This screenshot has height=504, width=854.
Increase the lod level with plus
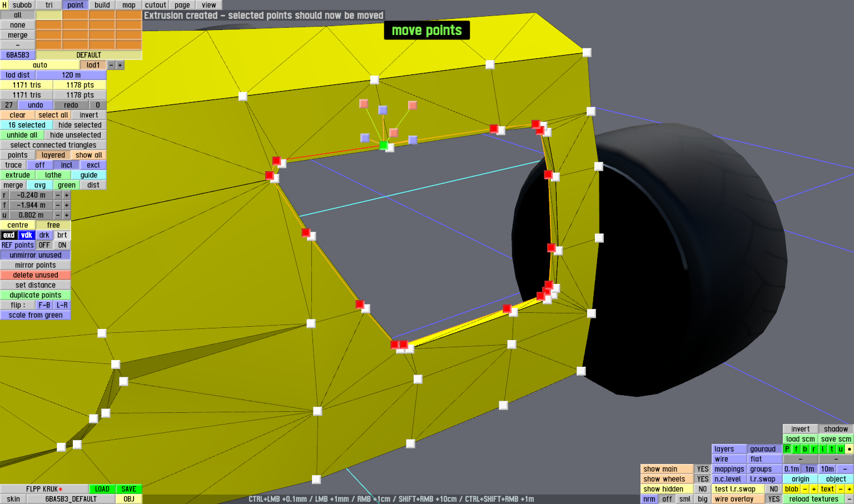tap(120, 65)
